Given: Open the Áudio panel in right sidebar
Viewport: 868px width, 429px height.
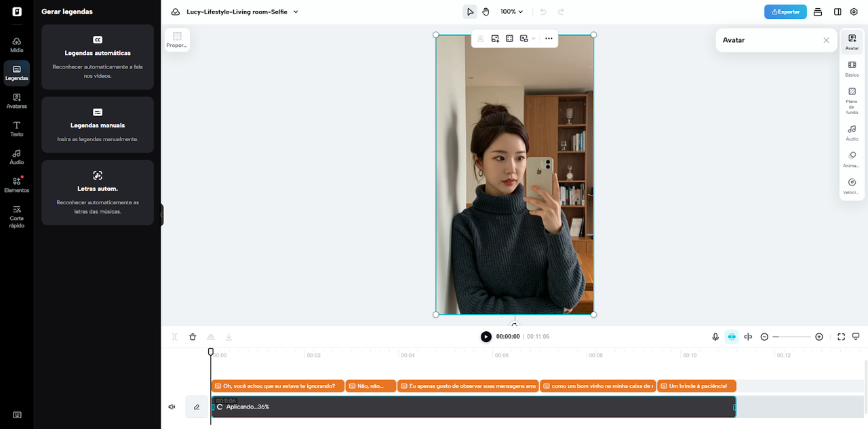Looking at the screenshot, I should coord(852,132).
